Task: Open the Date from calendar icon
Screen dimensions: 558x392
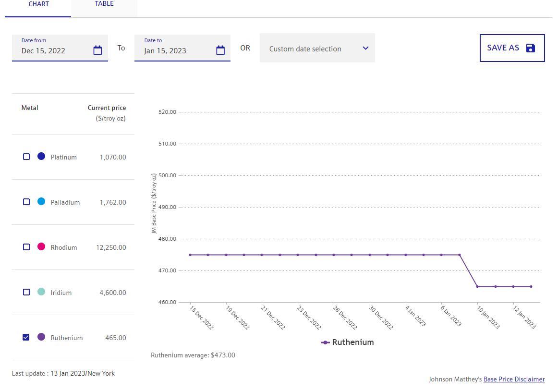Action: pyautogui.click(x=97, y=50)
